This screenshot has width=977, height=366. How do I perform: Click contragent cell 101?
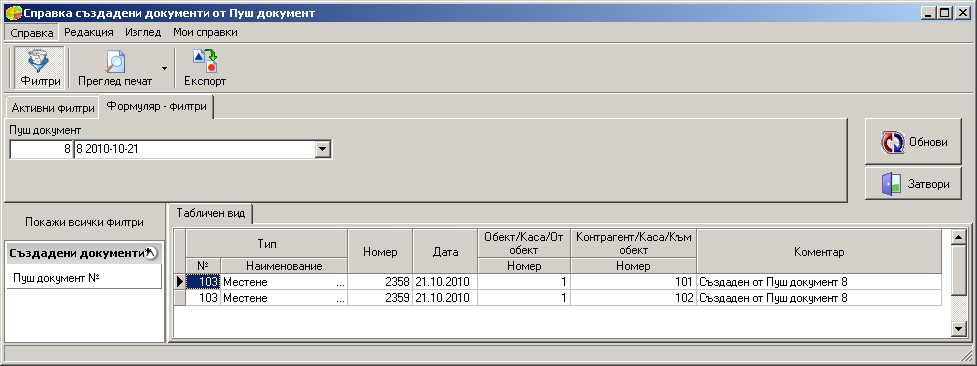(634, 282)
